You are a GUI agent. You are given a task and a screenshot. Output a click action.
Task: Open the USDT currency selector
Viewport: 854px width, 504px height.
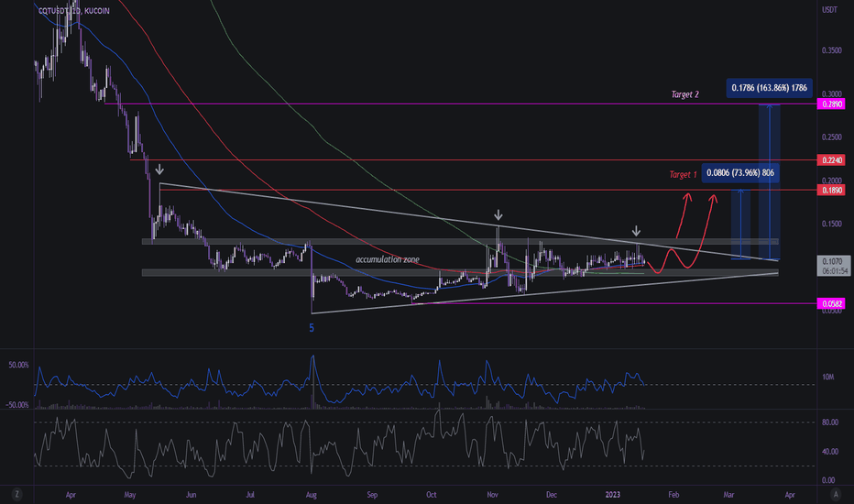(x=829, y=10)
